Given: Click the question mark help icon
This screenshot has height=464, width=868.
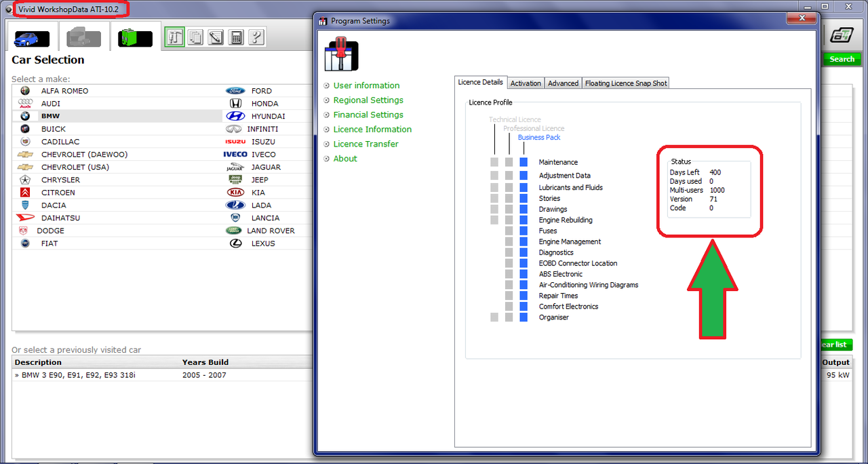Looking at the screenshot, I should tap(256, 37).
